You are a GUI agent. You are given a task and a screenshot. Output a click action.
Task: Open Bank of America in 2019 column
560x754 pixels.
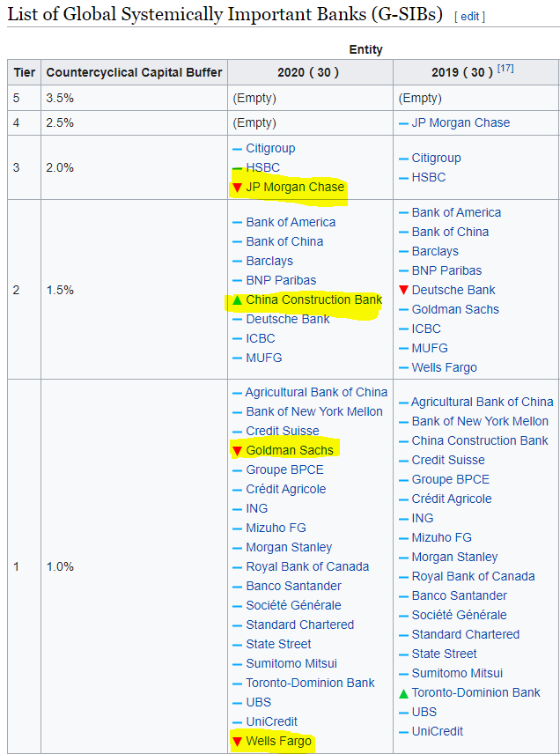click(457, 212)
